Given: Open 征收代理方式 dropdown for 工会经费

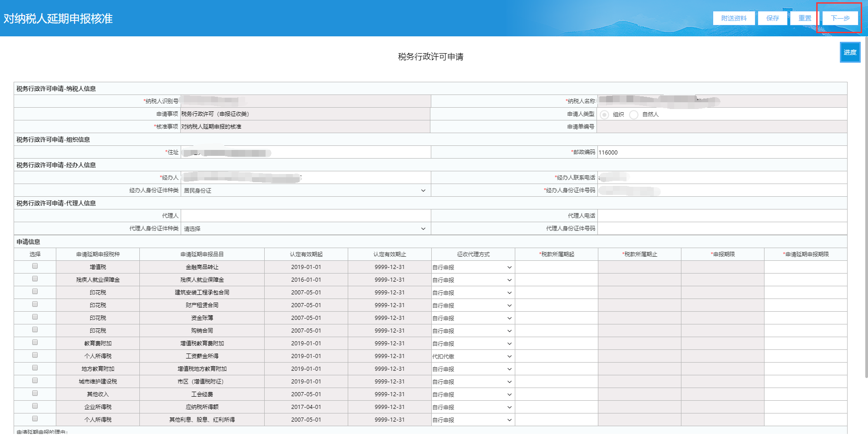Looking at the screenshot, I should (x=473, y=394).
